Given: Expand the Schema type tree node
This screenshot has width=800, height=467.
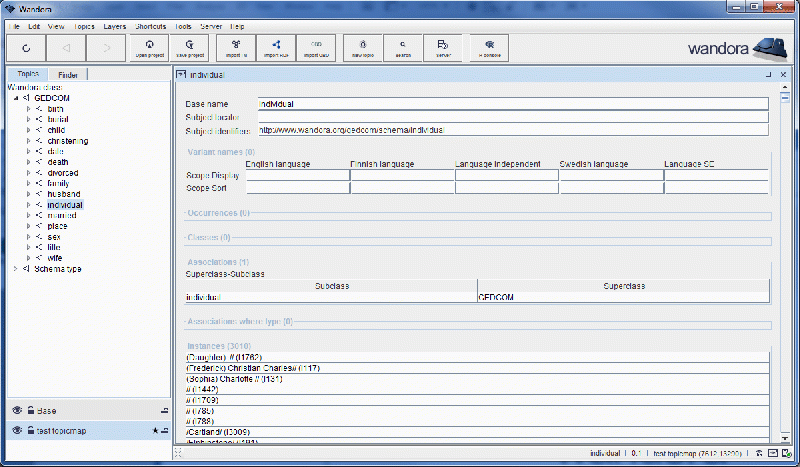Looking at the screenshot, I should point(15,268).
